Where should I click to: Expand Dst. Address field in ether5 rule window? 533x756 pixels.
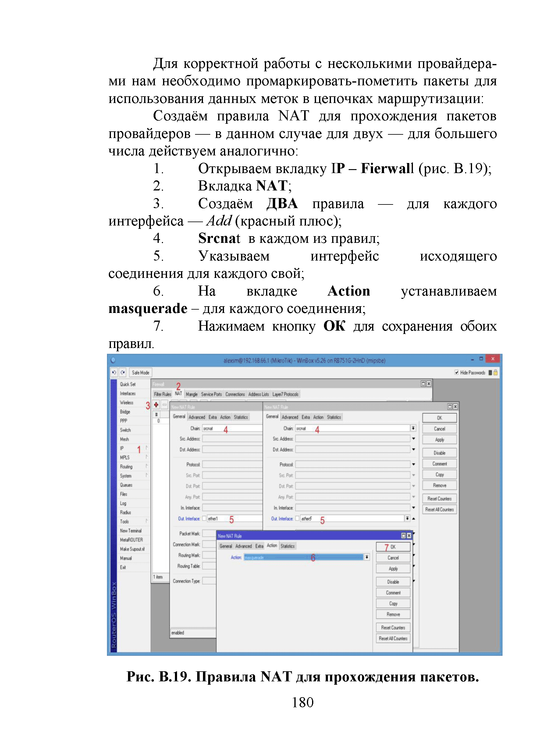414,449
